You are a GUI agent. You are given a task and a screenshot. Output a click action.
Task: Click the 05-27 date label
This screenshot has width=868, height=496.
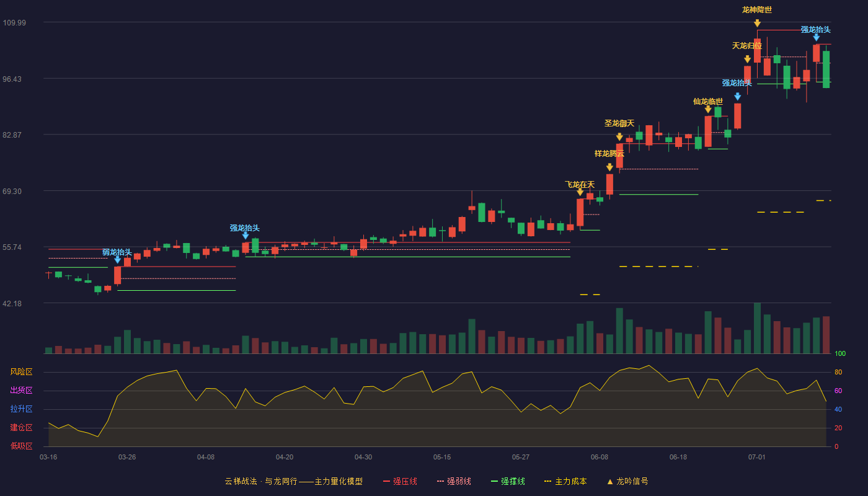tap(521, 457)
